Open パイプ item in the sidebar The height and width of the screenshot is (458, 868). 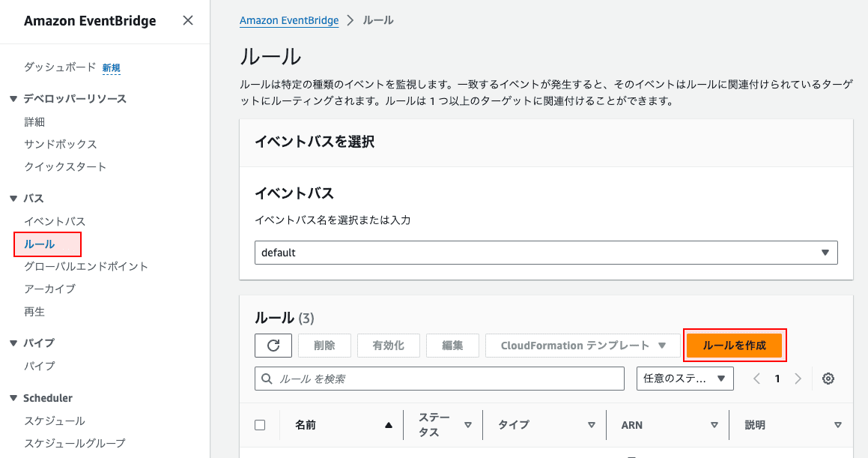tap(39, 366)
